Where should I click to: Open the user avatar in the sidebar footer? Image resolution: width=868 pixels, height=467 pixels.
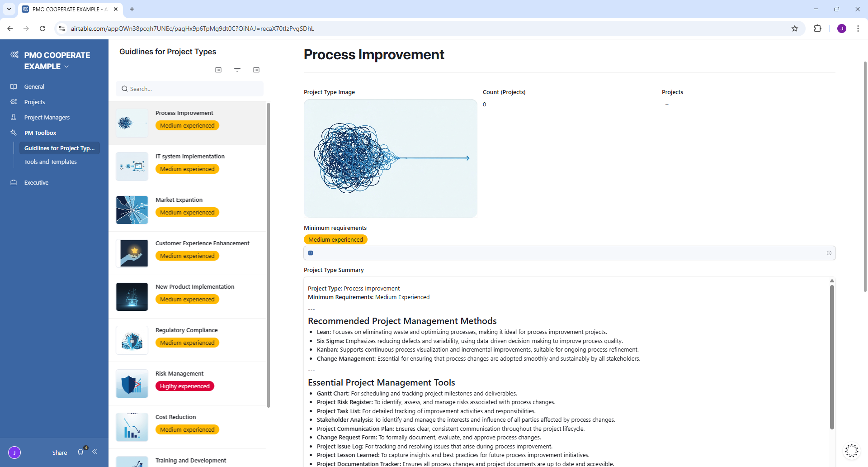pyautogui.click(x=14, y=452)
